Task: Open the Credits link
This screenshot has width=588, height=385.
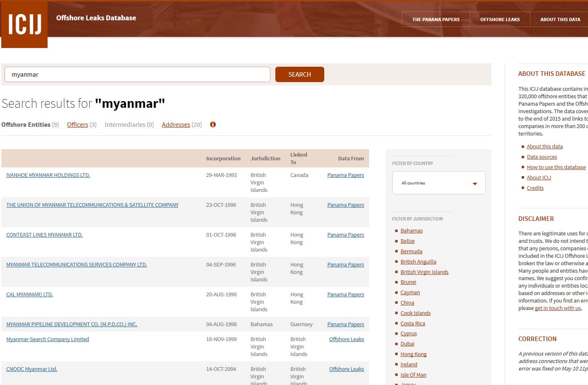Action: click(535, 188)
